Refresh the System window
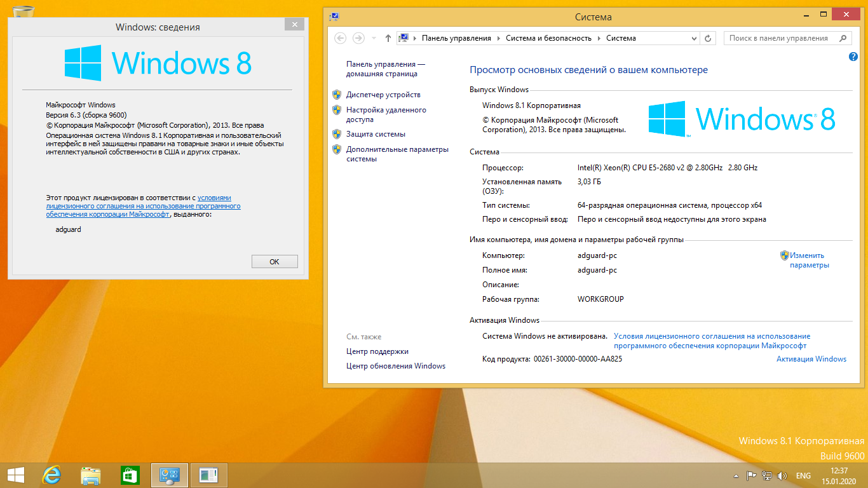Image resolution: width=868 pixels, height=488 pixels. pos(709,38)
